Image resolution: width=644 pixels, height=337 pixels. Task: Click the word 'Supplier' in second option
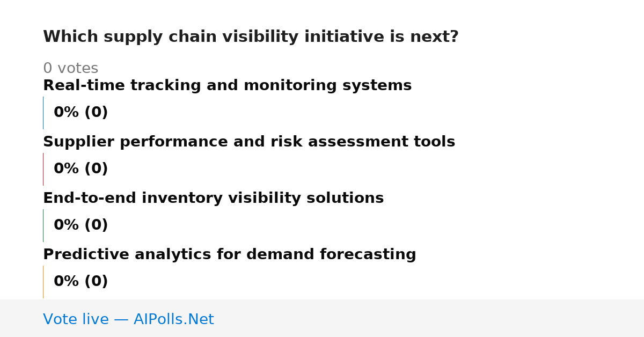78,142
